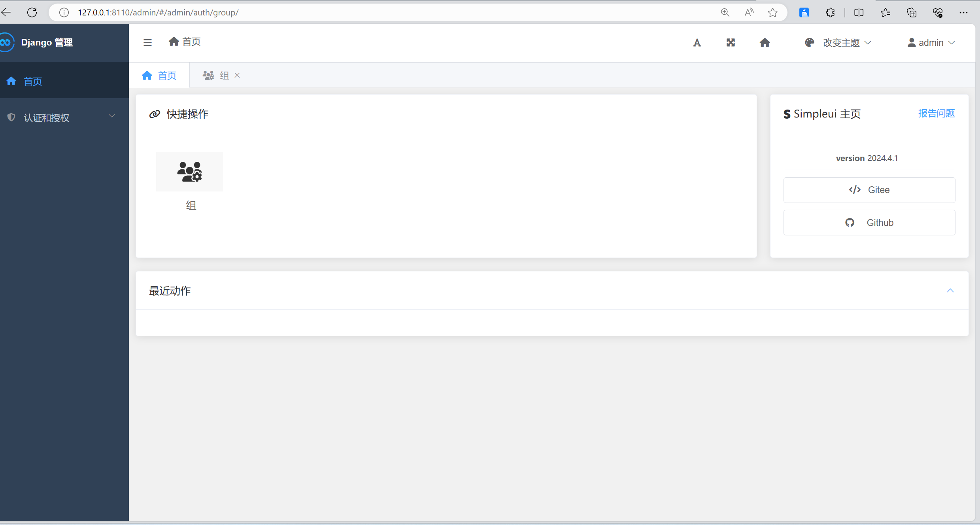980x525 pixels.
Task: Collapse the 最近动作 panel
Action: pyautogui.click(x=950, y=291)
